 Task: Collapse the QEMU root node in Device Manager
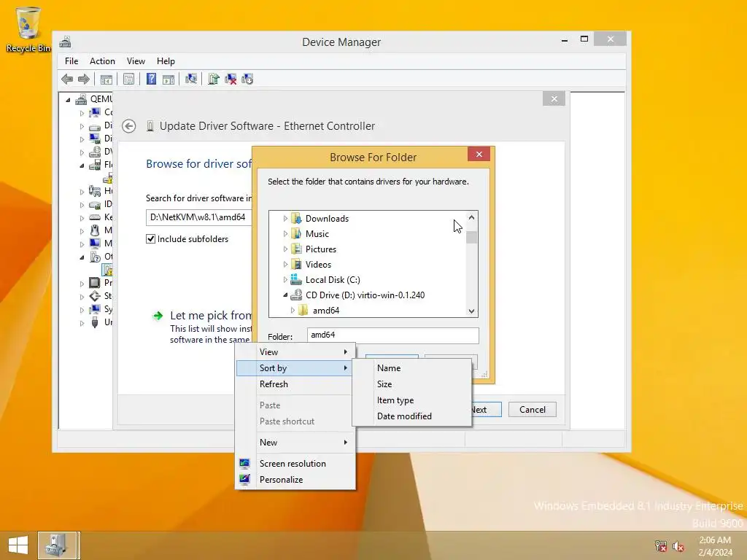[68, 99]
